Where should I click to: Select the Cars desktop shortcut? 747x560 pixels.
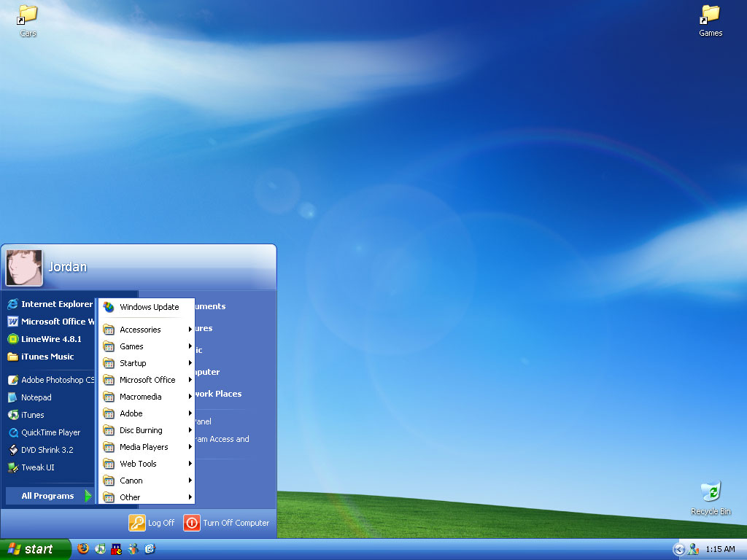click(x=28, y=20)
